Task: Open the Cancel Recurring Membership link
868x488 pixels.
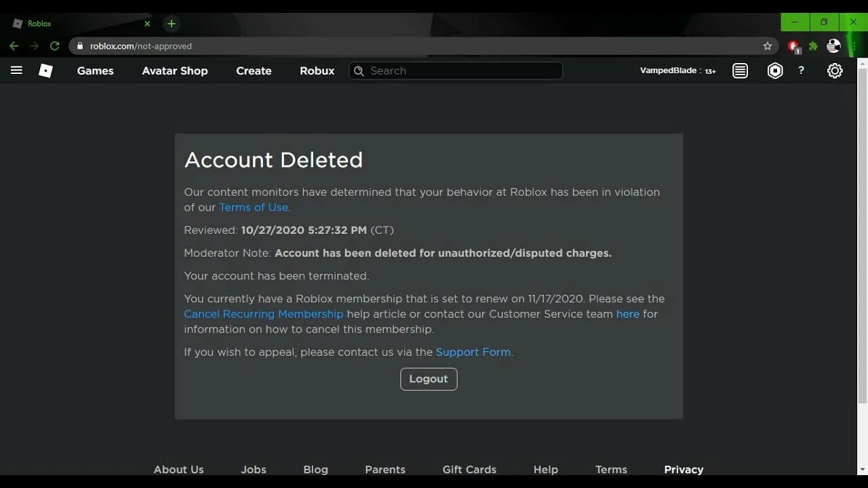Action: coord(264,314)
